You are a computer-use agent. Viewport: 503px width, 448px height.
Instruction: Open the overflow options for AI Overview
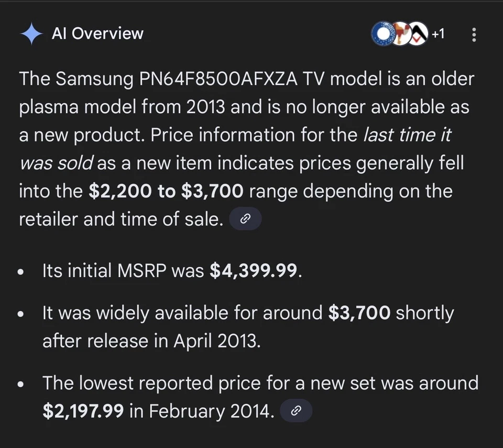click(x=474, y=35)
